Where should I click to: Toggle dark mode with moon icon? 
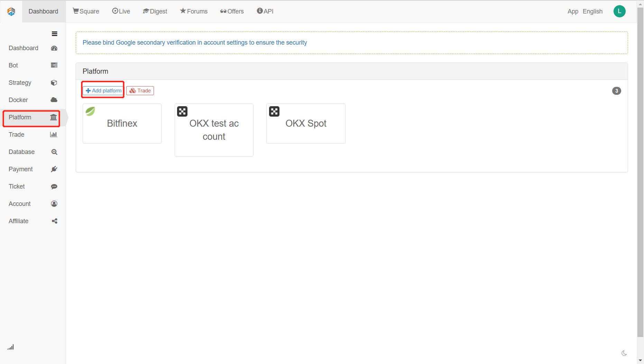tap(624, 353)
